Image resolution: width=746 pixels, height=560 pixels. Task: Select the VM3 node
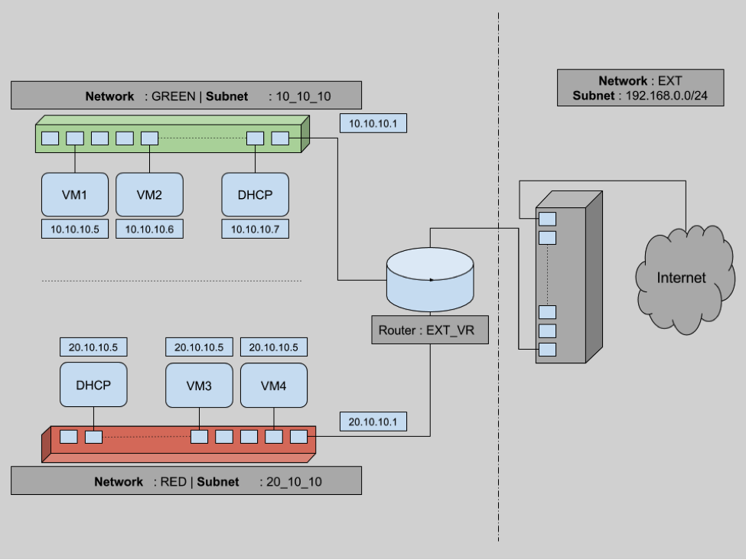point(199,384)
